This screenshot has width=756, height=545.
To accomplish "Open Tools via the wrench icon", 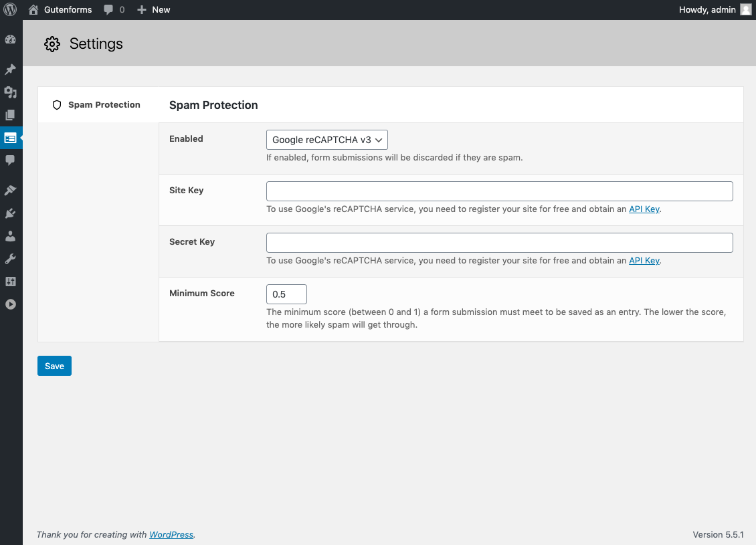I will click(10, 259).
